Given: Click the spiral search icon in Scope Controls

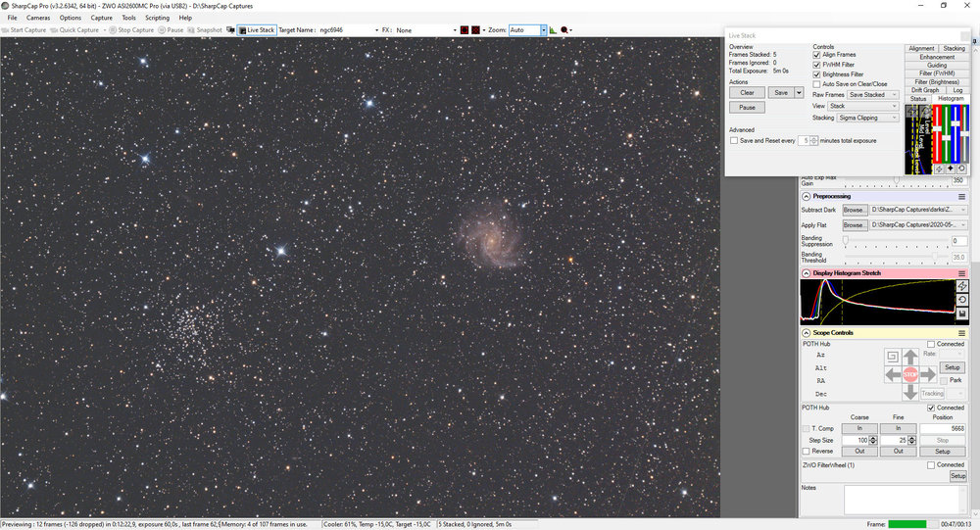Looking at the screenshot, I should point(893,357).
